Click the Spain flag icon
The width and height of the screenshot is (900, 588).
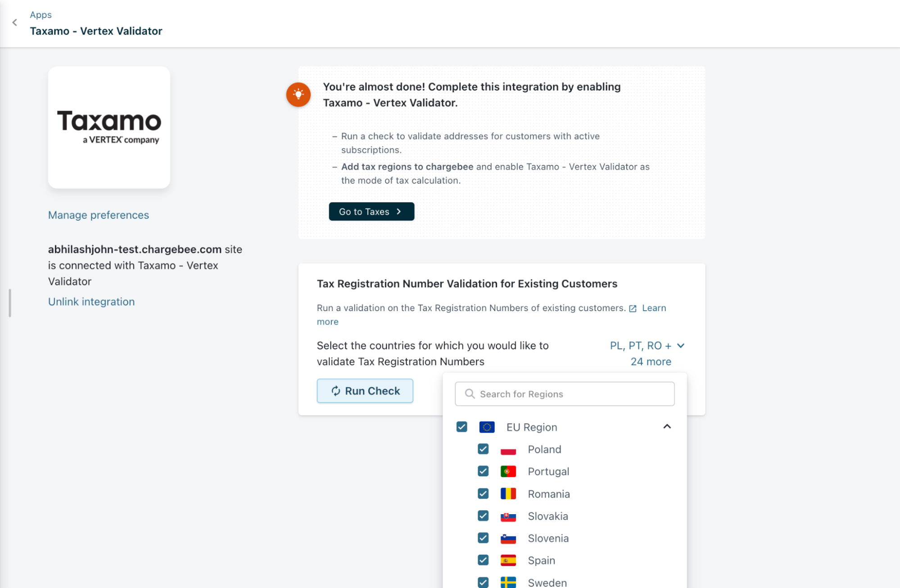(x=508, y=561)
